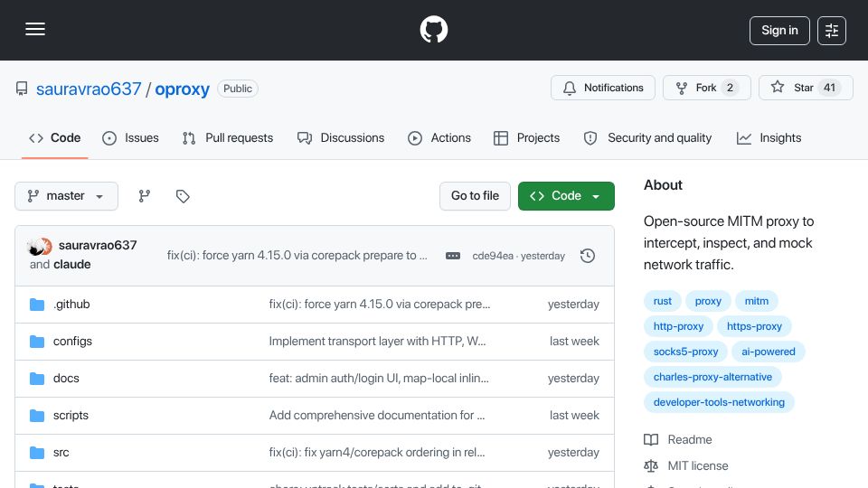Select the proxy topic tag
The height and width of the screenshot is (488, 868).
[708, 301]
